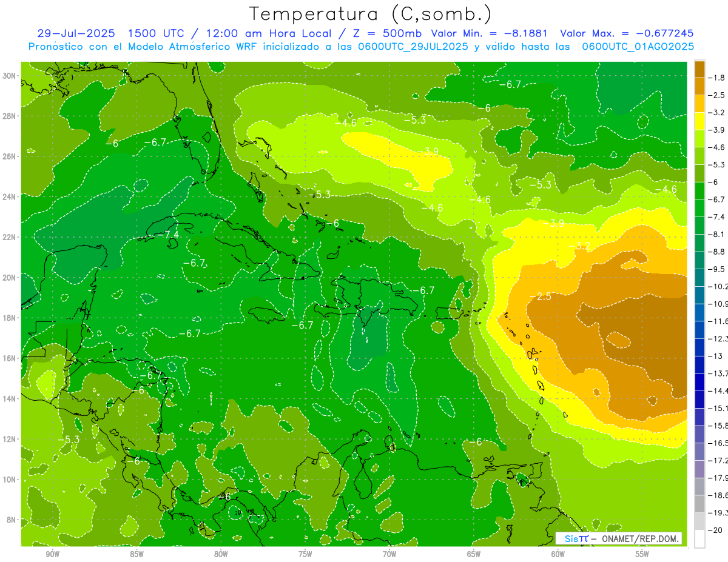Click the 75W longitude axis label
The width and height of the screenshot is (728, 562).
tap(305, 555)
